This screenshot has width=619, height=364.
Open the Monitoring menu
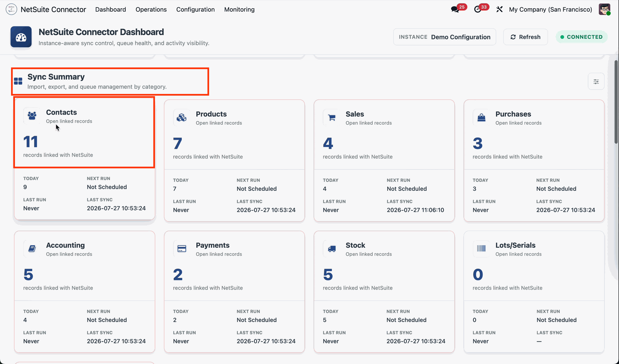tap(240, 9)
